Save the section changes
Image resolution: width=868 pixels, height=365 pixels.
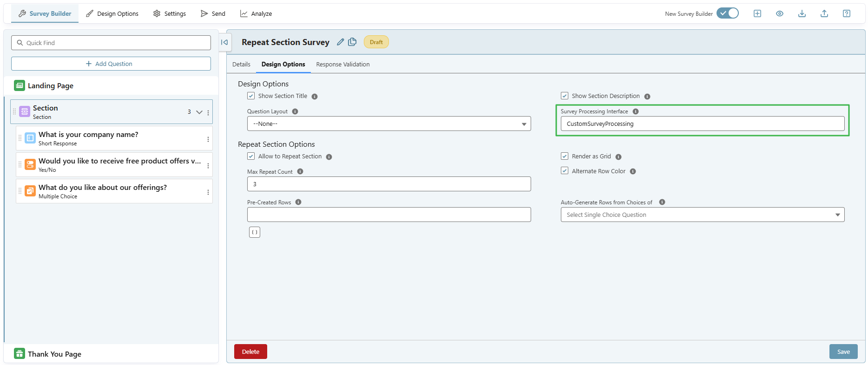(x=843, y=352)
